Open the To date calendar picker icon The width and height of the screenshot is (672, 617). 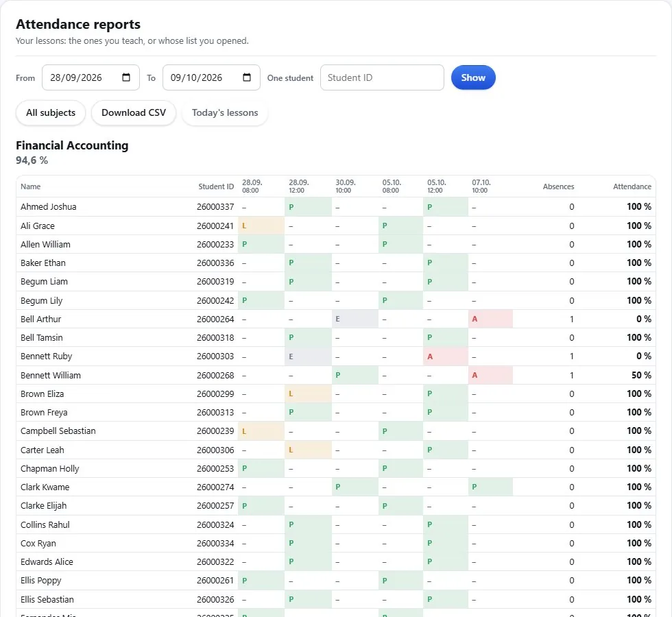tap(247, 77)
